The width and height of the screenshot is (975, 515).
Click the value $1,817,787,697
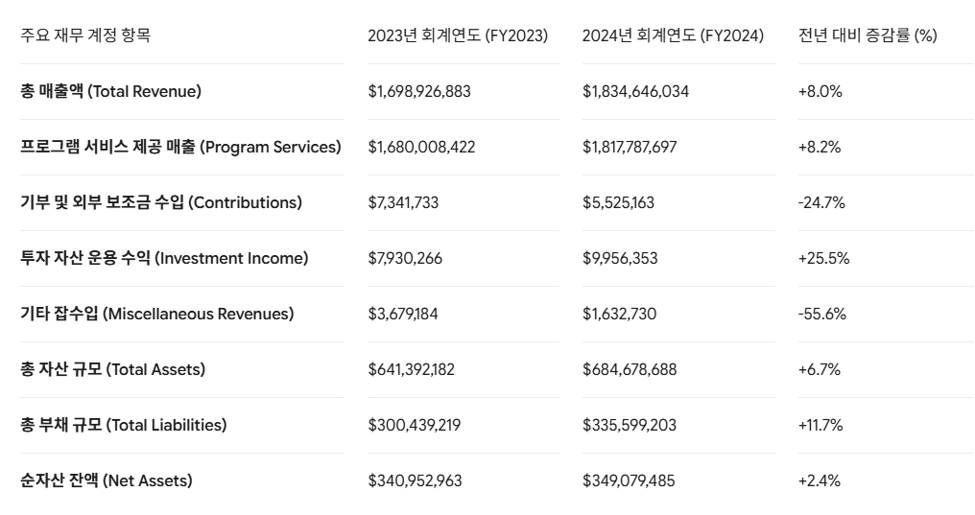tap(629, 147)
